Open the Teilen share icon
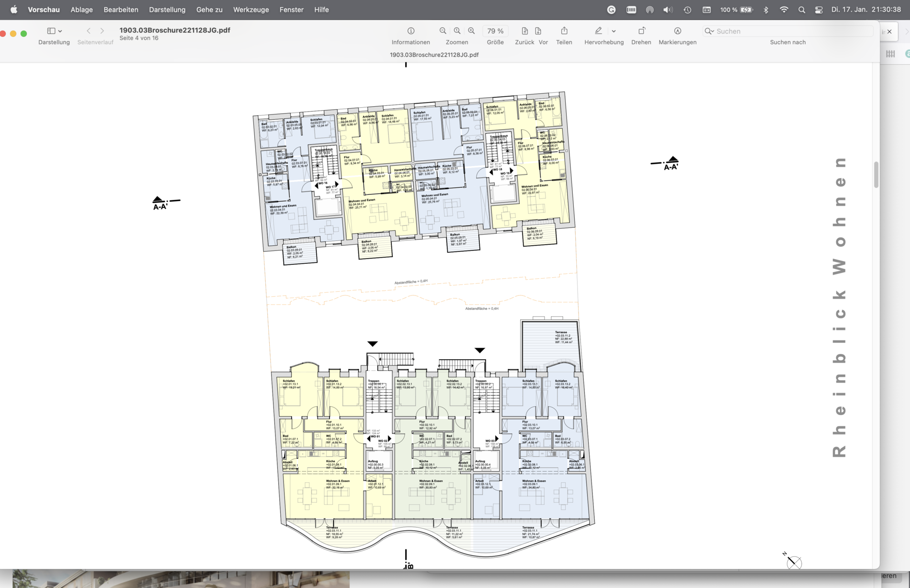 (x=564, y=31)
